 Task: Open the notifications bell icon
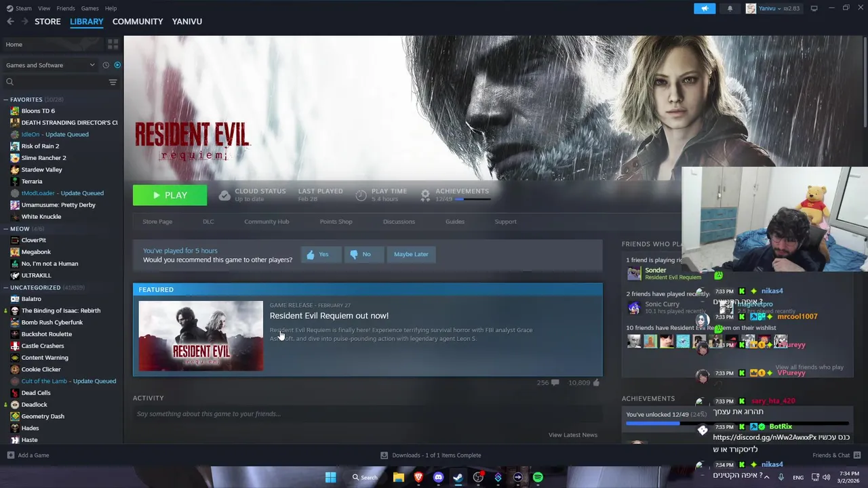click(x=730, y=8)
